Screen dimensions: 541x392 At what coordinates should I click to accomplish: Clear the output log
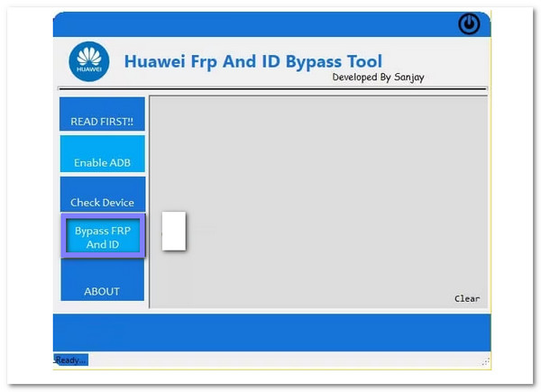[x=466, y=298]
